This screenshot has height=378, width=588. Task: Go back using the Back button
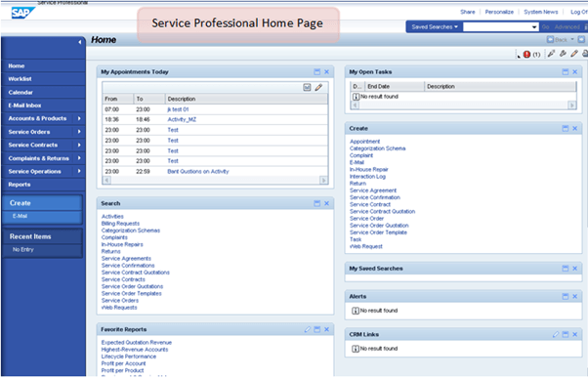[x=558, y=39]
